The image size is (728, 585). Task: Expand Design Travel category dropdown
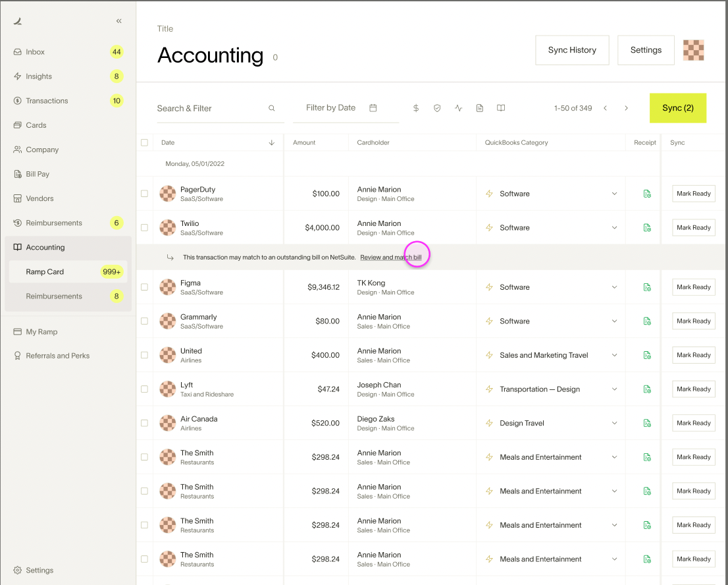click(x=614, y=423)
